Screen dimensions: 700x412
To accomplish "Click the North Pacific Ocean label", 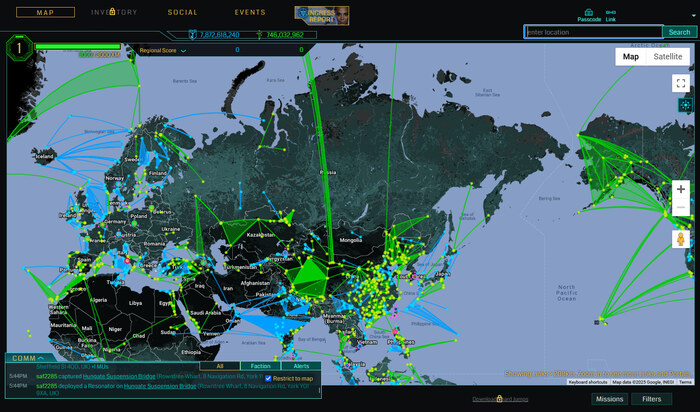I will [x=567, y=293].
